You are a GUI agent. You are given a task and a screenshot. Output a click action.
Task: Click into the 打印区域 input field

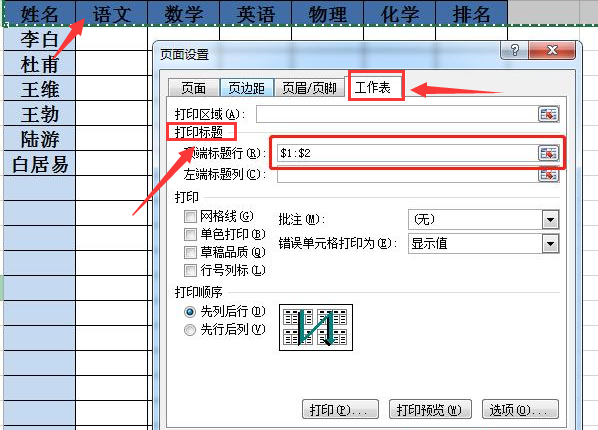397,114
